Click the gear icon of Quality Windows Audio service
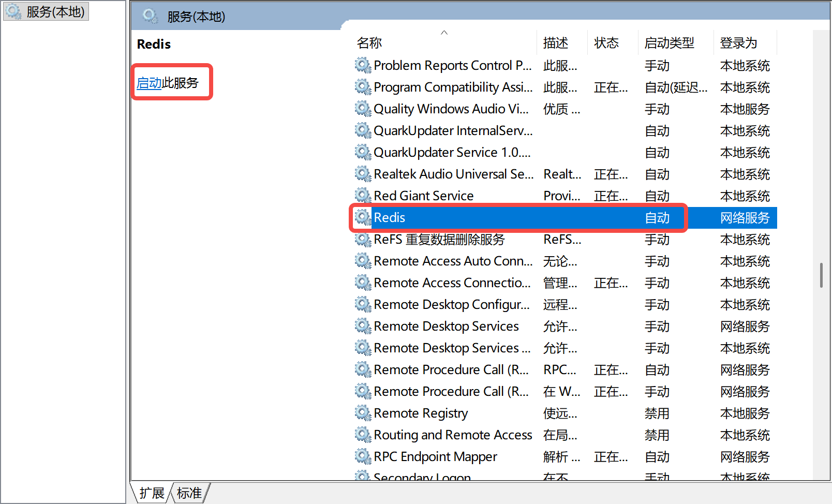The width and height of the screenshot is (832, 504). tap(363, 109)
